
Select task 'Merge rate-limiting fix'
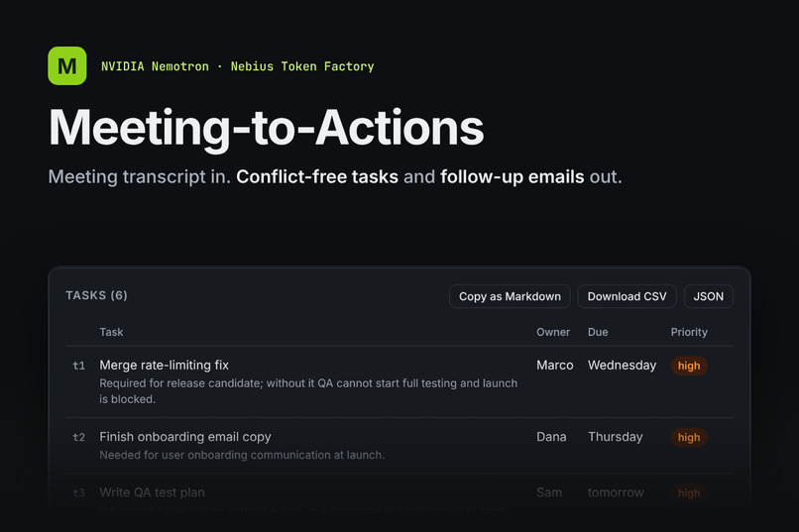point(165,365)
